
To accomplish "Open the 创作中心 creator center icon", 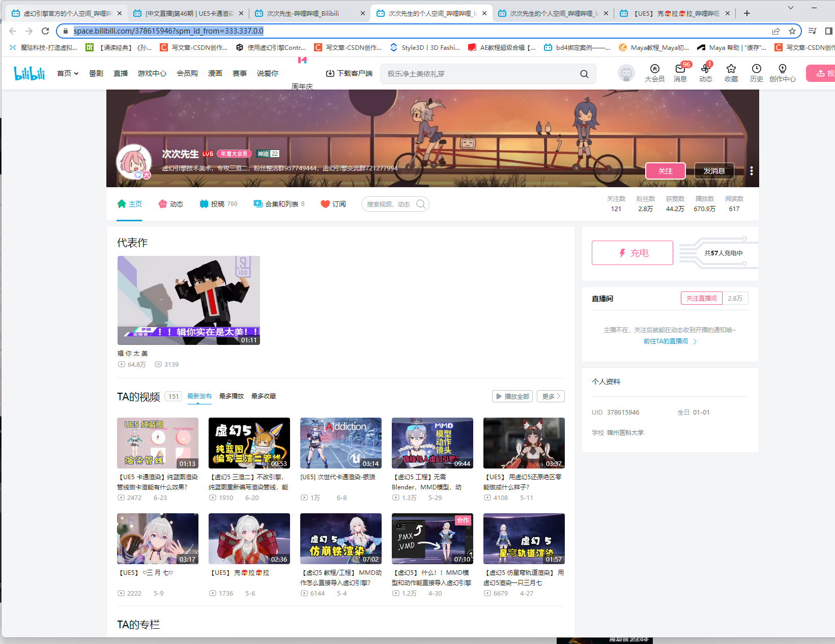I will pos(783,73).
